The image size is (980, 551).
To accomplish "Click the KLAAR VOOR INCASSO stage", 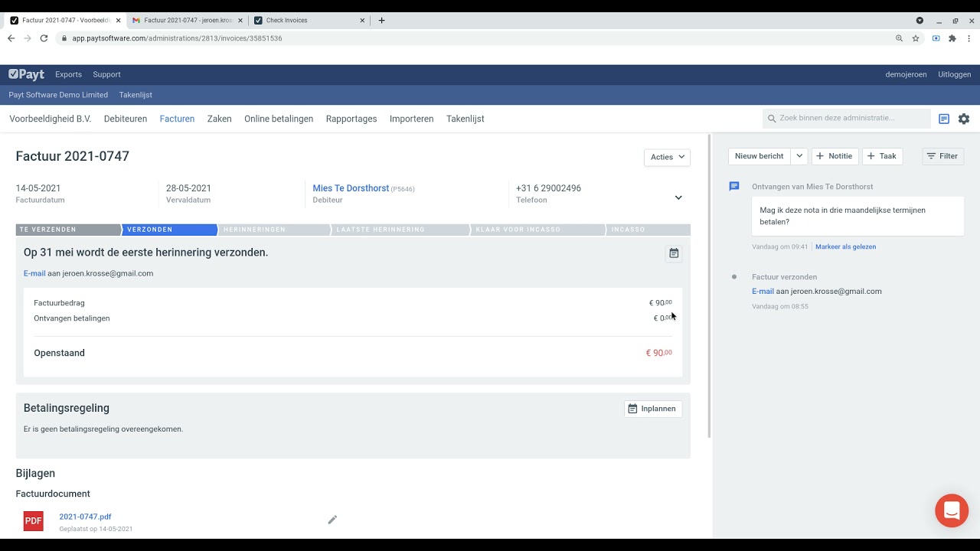I will tap(537, 230).
